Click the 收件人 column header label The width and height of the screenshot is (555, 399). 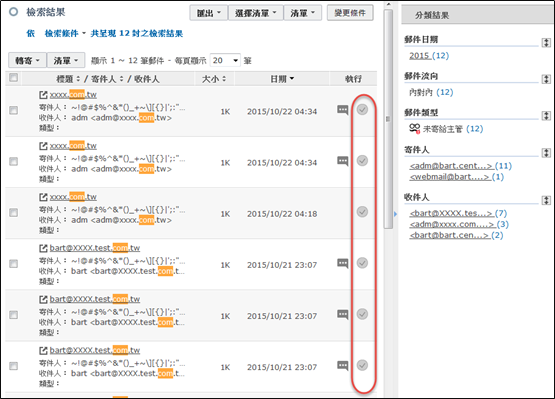click(x=147, y=79)
